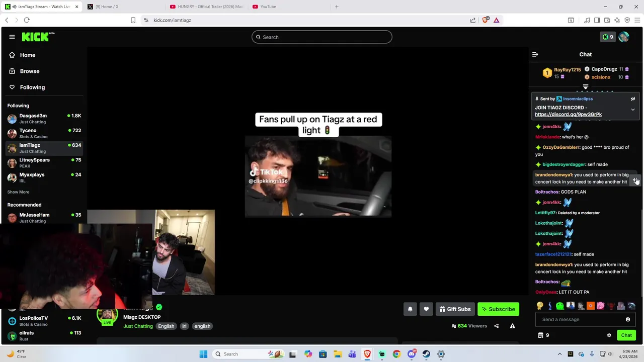Select the lowercase english tag
644x362 pixels.
click(202, 326)
